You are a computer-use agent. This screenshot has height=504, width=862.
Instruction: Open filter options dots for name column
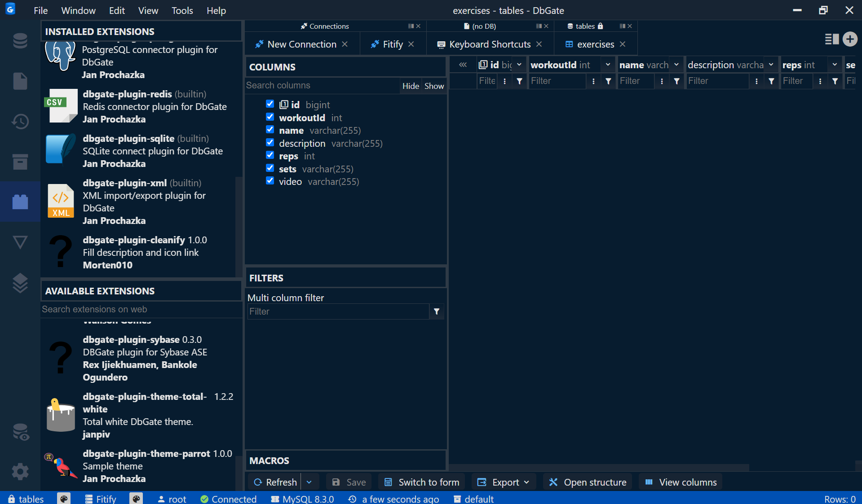point(662,81)
